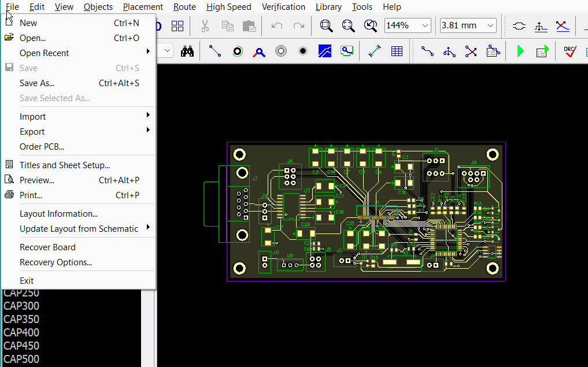The image size is (588, 367).
Task: Click the trace with move-arrows icon
Action: coord(449,51)
